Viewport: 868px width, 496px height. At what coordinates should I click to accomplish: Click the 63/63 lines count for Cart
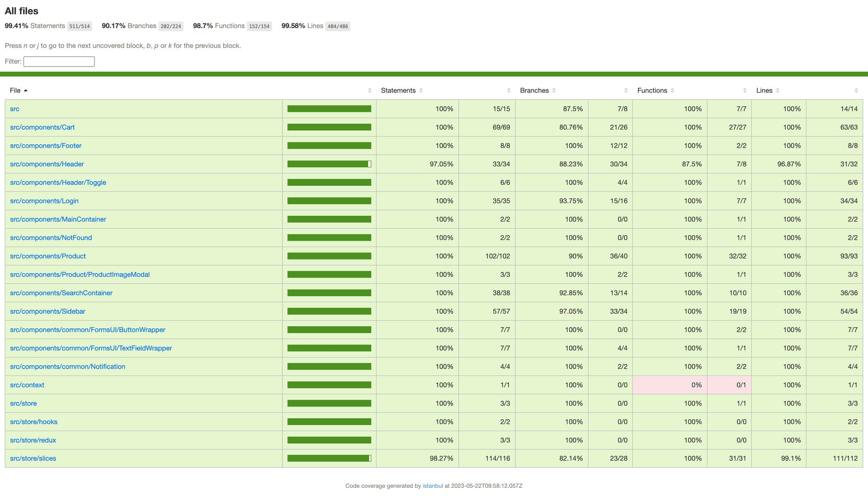tap(849, 128)
